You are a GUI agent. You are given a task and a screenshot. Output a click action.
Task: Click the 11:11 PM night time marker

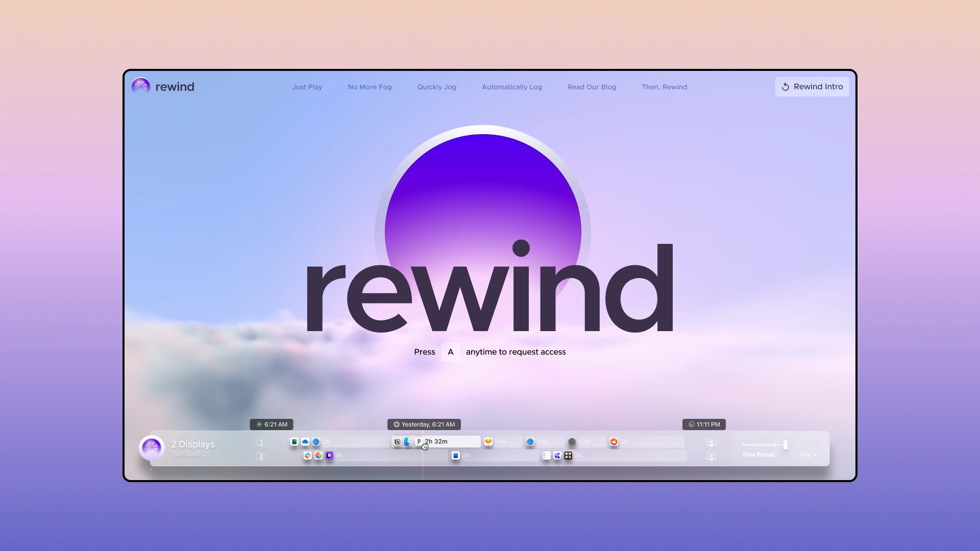[x=704, y=424]
